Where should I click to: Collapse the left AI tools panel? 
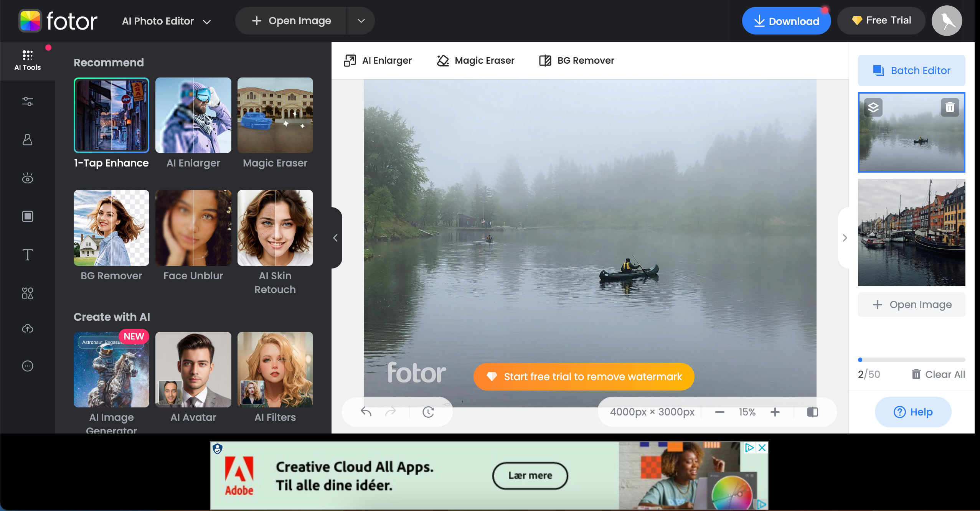pyautogui.click(x=336, y=238)
